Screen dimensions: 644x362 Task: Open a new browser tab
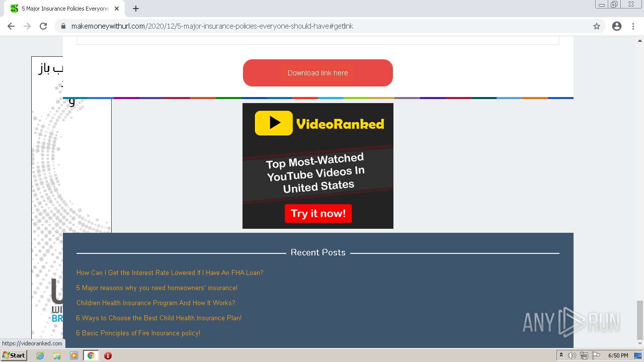(136, 9)
